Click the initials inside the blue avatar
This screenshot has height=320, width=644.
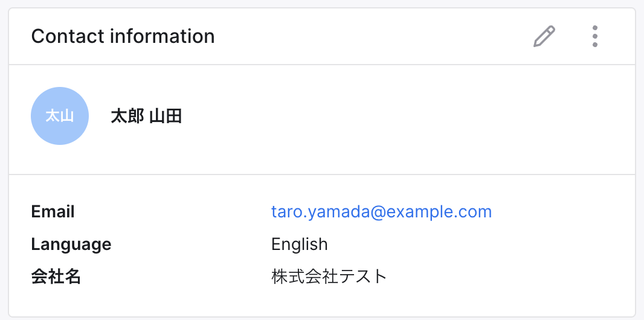click(60, 116)
